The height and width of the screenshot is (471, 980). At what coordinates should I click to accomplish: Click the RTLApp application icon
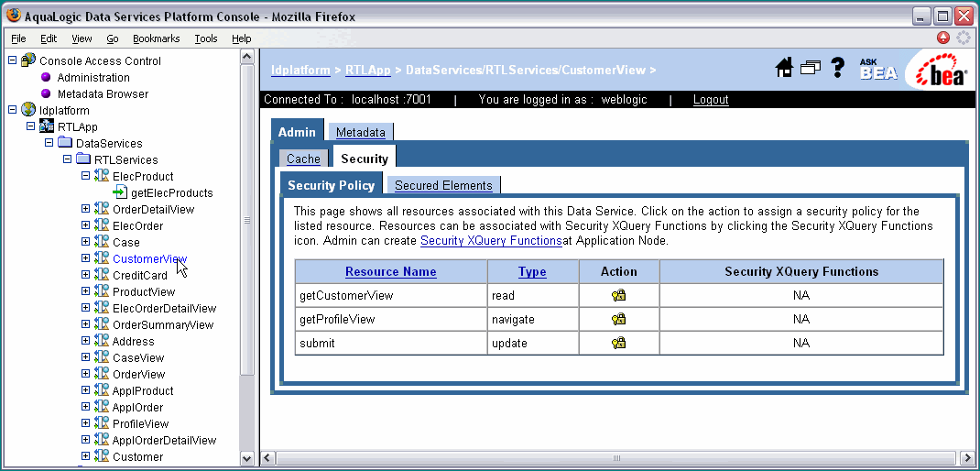tap(46, 126)
